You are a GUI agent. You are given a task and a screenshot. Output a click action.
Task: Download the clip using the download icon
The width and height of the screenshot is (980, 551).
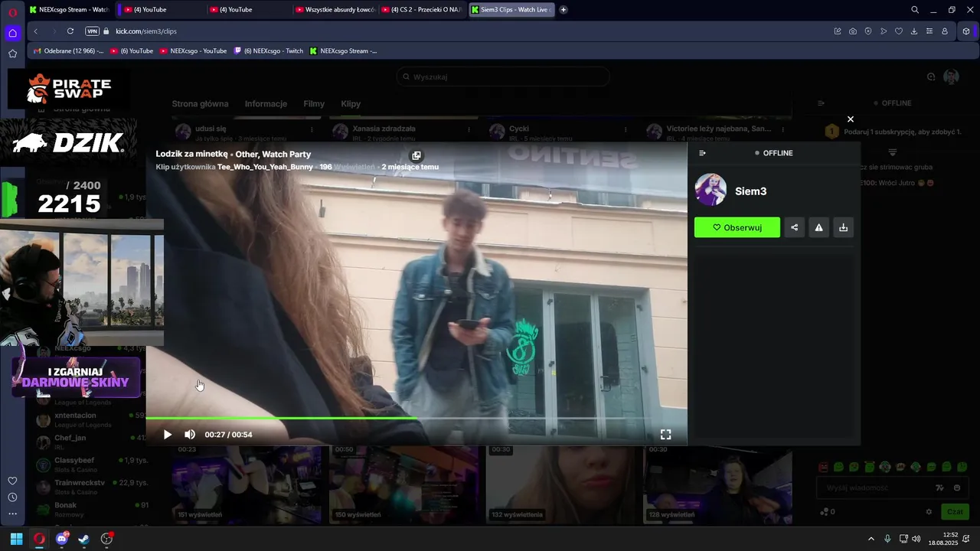pyautogui.click(x=844, y=227)
